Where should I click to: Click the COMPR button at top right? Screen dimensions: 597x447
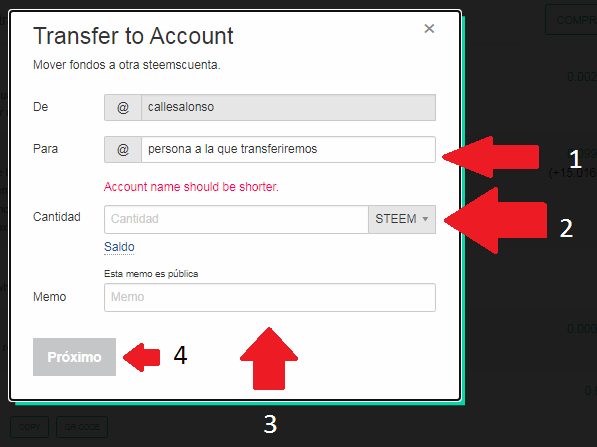click(571, 20)
